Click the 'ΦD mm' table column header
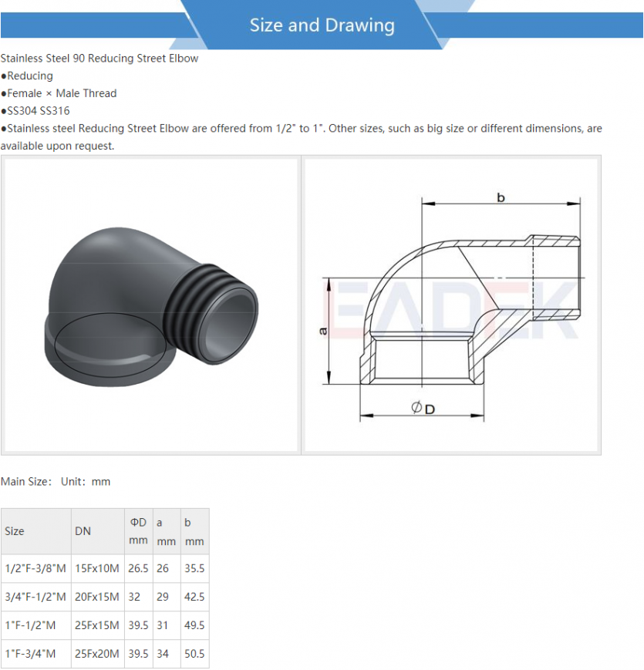This screenshot has height=670, width=644. click(138, 531)
